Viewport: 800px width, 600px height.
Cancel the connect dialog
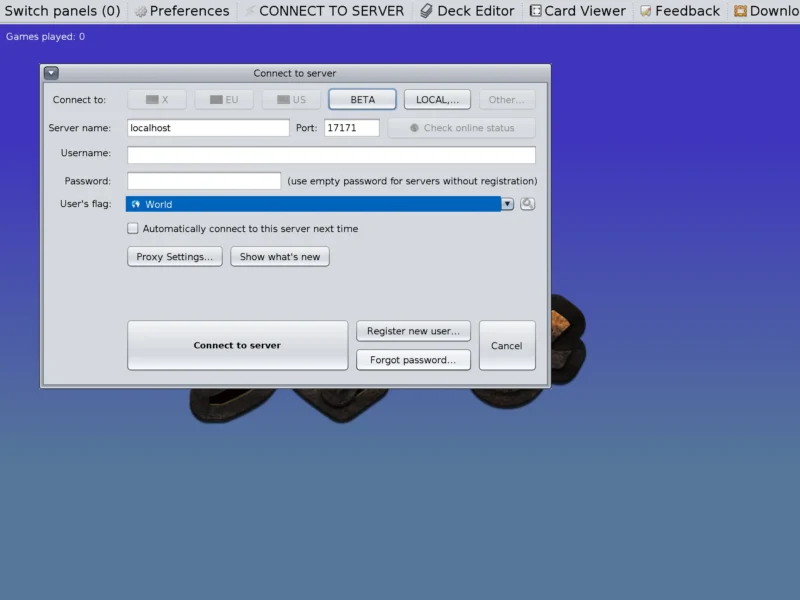tap(507, 345)
